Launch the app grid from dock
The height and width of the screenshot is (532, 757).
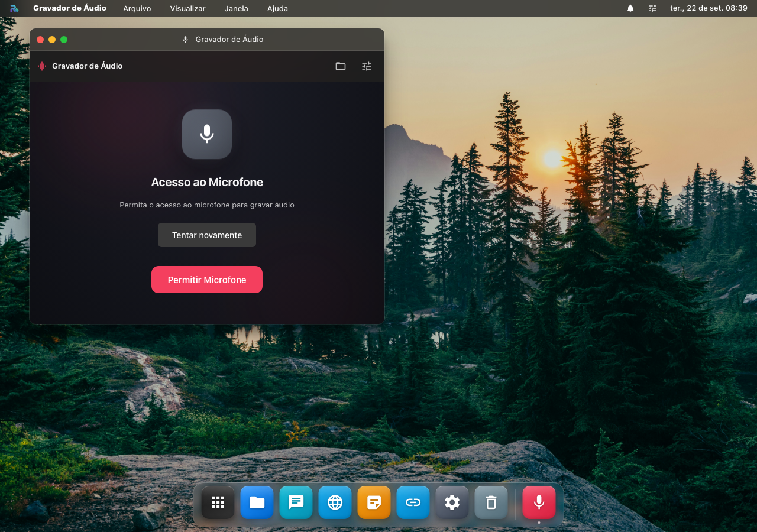click(218, 502)
